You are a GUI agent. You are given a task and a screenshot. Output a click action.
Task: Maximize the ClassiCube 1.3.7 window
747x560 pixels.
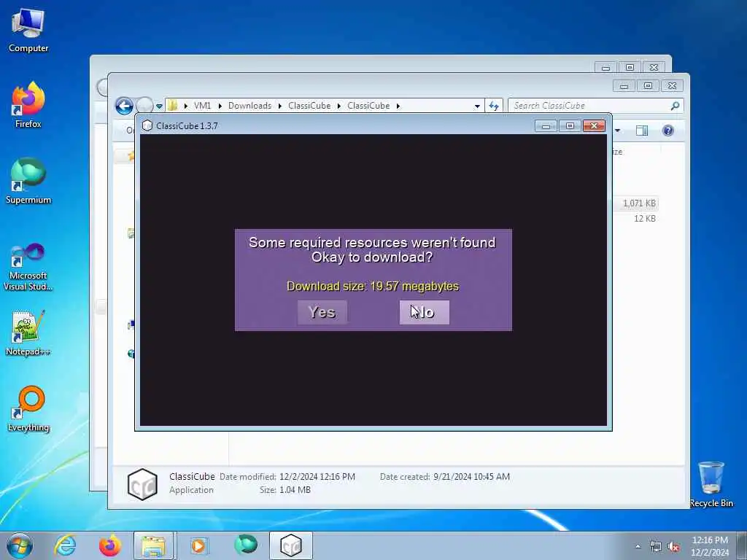[x=570, y=125]
